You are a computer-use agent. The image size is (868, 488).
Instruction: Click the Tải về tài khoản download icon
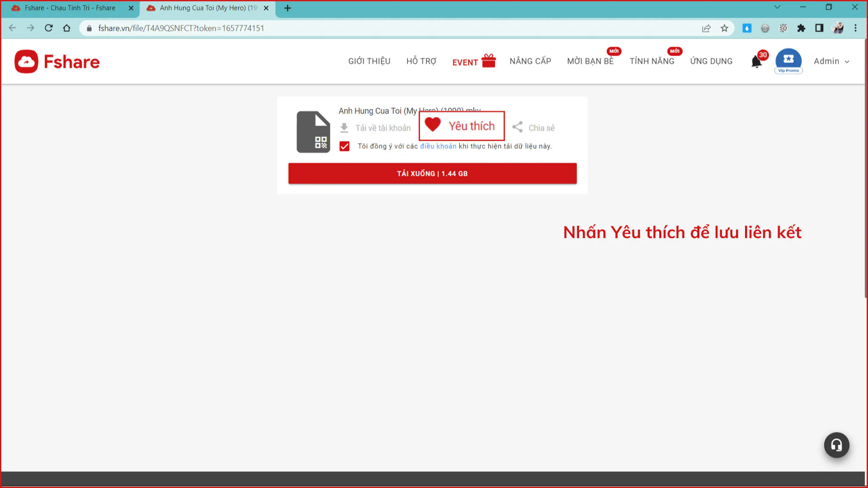click(344, 128)
